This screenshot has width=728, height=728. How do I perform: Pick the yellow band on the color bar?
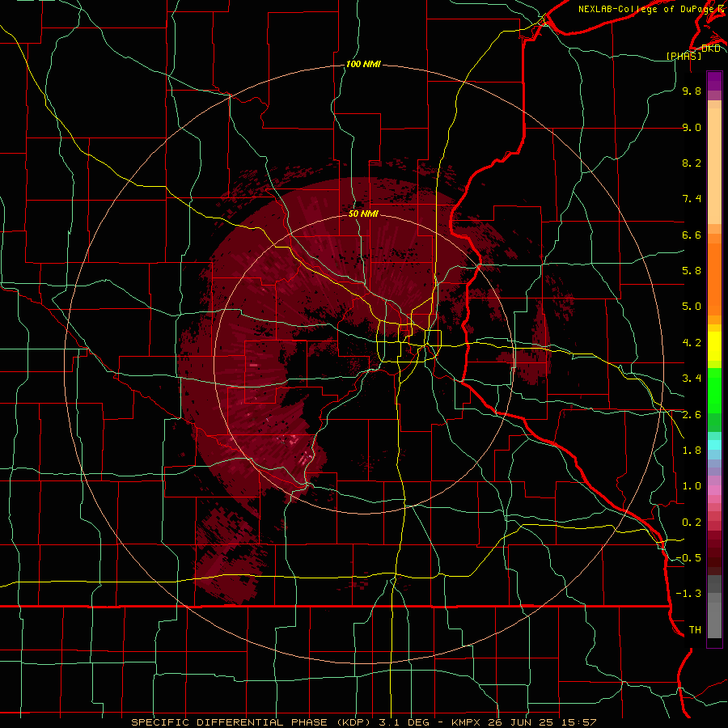tap(714, 346)
